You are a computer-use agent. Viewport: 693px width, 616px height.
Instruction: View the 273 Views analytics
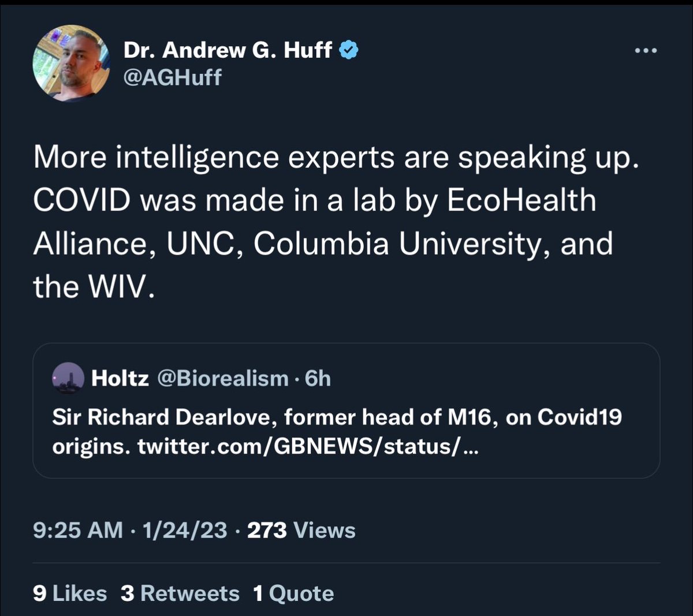pyautogui.click(x=301, y=530)
